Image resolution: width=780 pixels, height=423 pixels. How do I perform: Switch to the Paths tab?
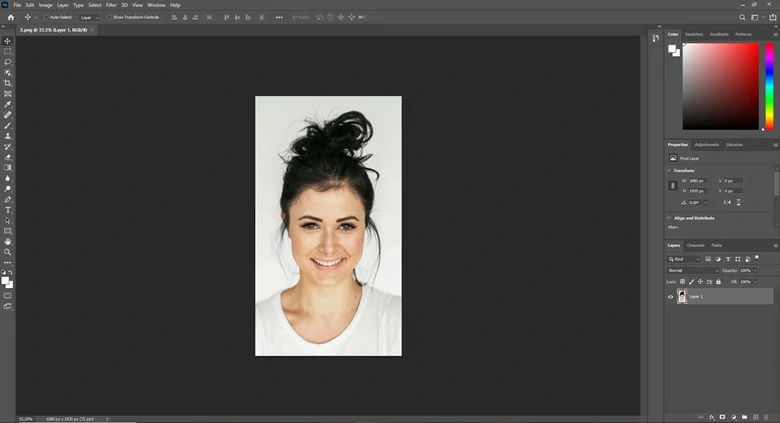(717, 245)
